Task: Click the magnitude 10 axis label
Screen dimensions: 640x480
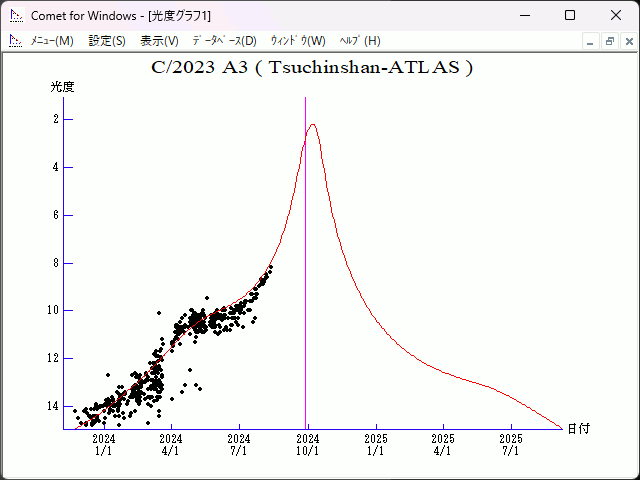Action: [53, 310]
